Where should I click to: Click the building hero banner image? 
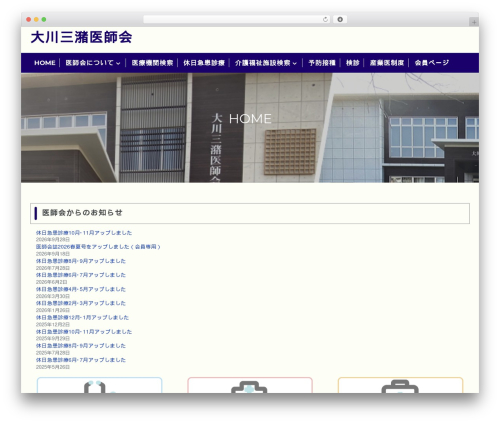coord(250,128)
